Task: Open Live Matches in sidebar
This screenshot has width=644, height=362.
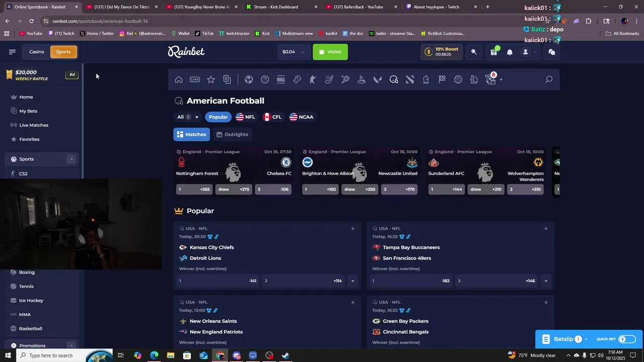Action: (x=34, y=125)
